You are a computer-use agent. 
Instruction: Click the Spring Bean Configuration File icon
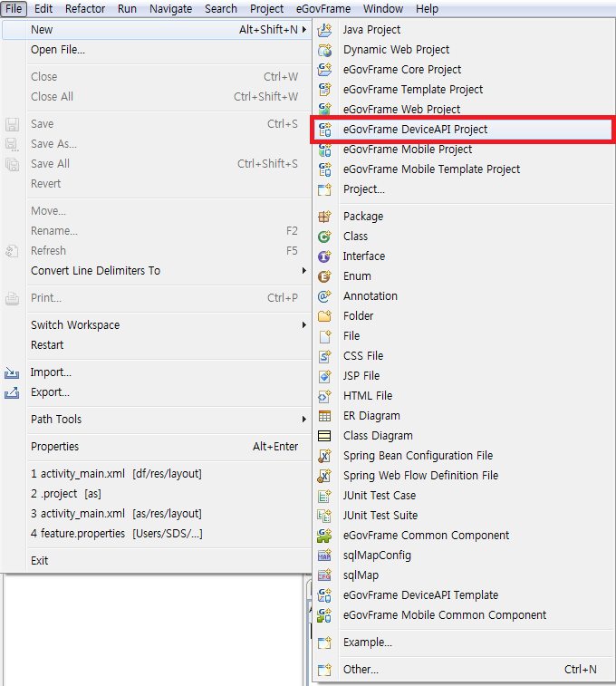[x=325, y=456]
